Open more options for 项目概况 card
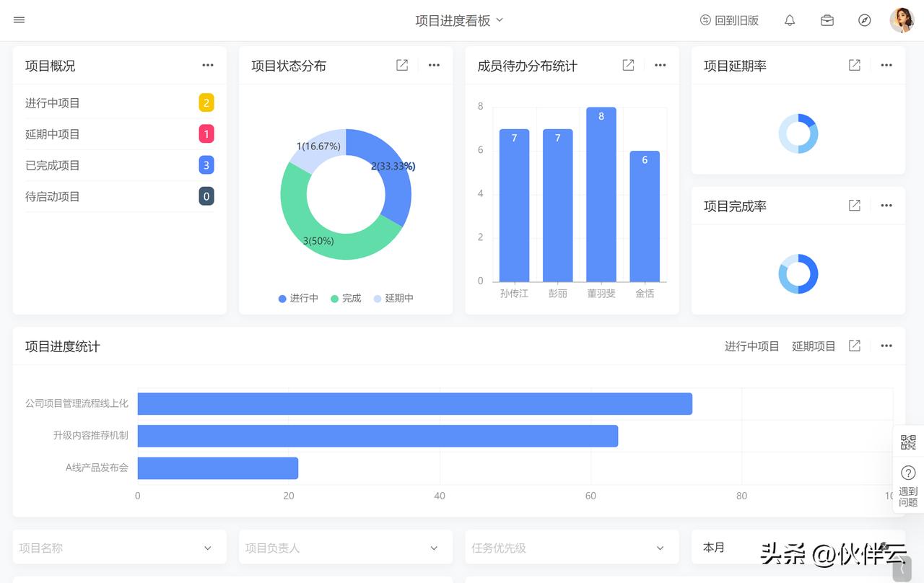 tap(208, 66)
